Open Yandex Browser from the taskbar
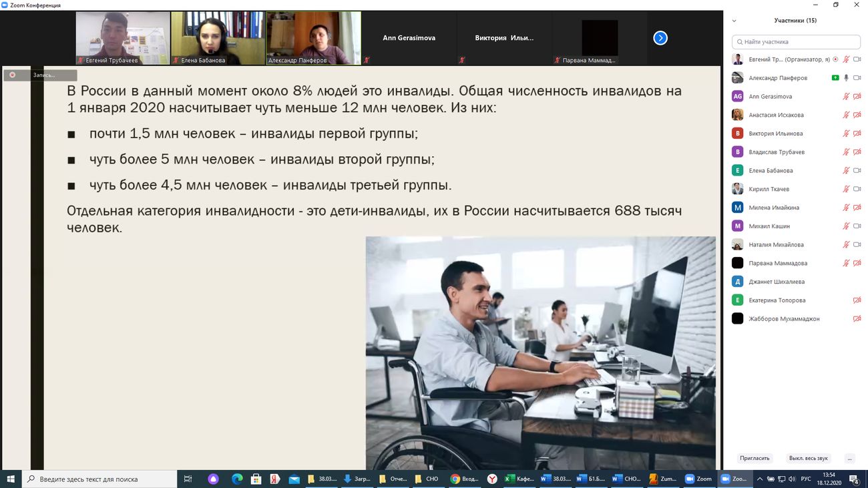The image size is (868, 488). tap(274, 479)
